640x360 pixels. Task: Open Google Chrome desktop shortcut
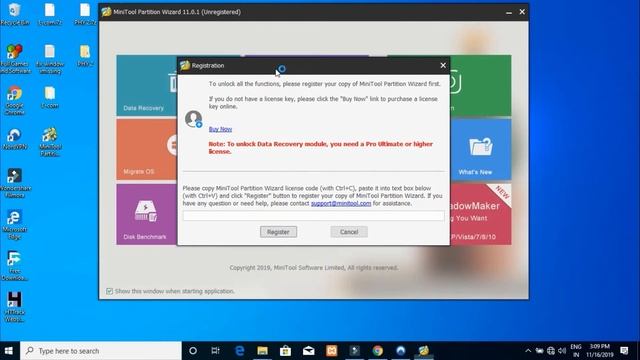15,100
